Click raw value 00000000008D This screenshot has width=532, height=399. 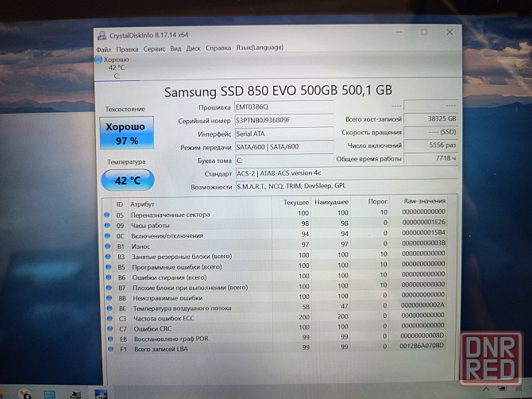[x=422, y=335]
